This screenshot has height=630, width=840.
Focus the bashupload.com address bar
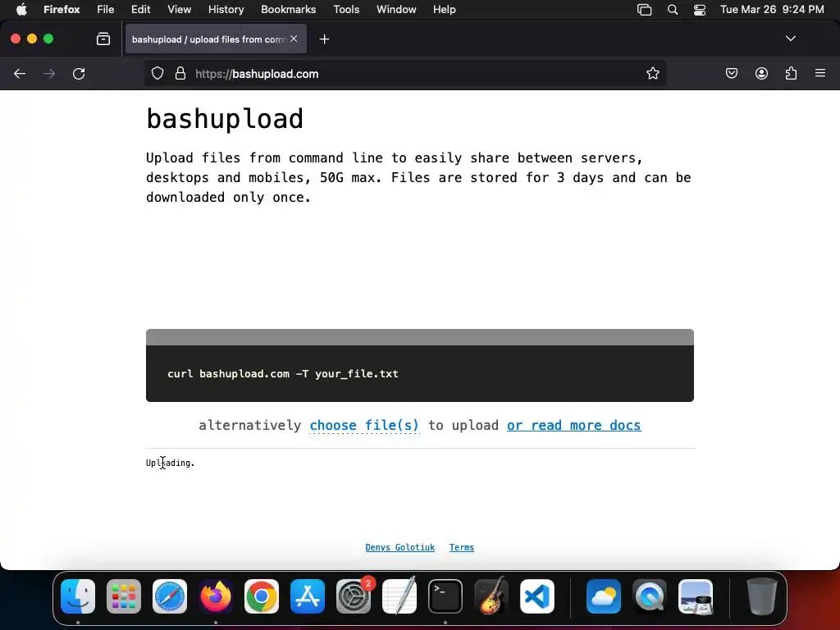[405, 73]
